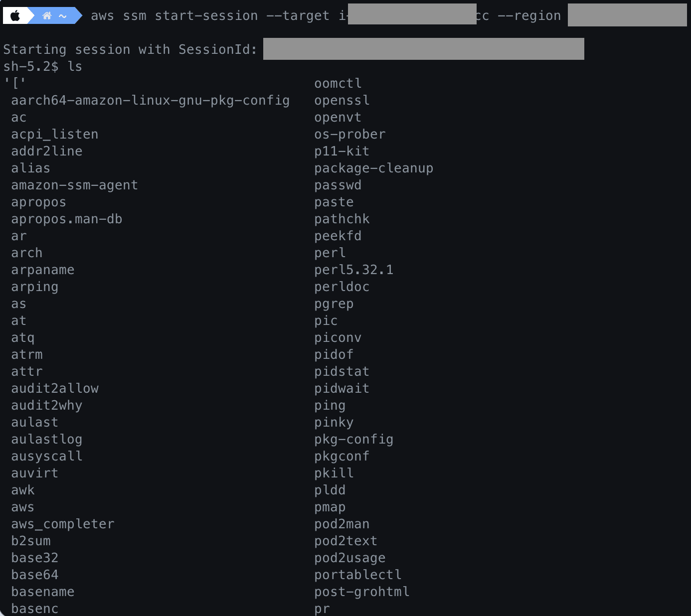Click the aws_completer entry

pyautogui.click(x=63, y=524)
